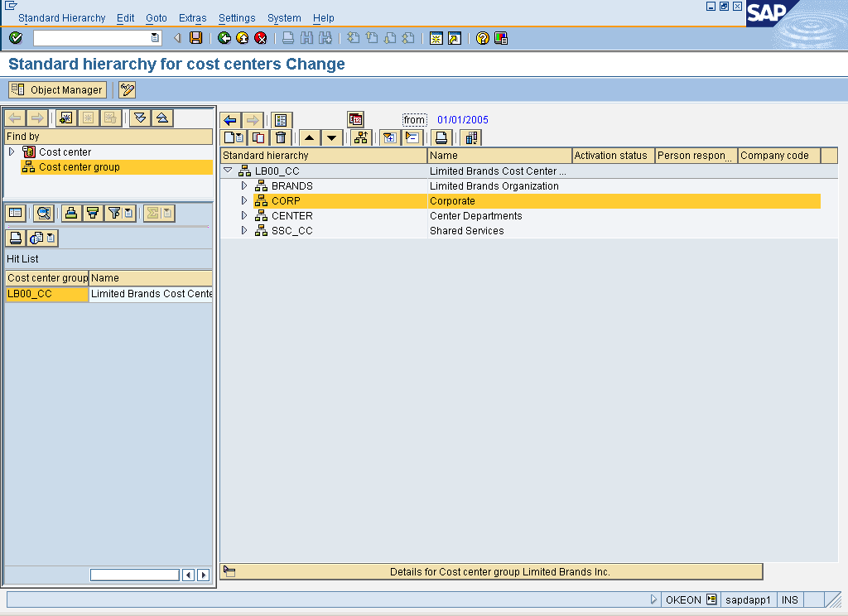Move selected node down with triangle button
Image resolution: width=848 pixels, height=616 pixels.
pyautogui.click(x=331, y=138)
